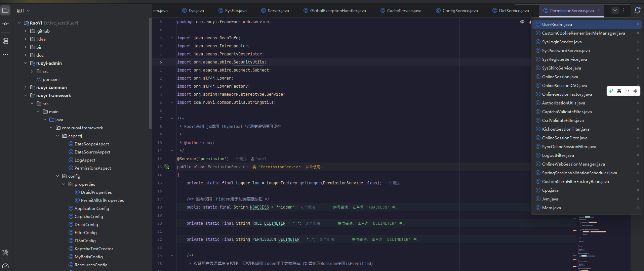Open the Project tool window icon

pyautogui.click(x=5, y=10)
